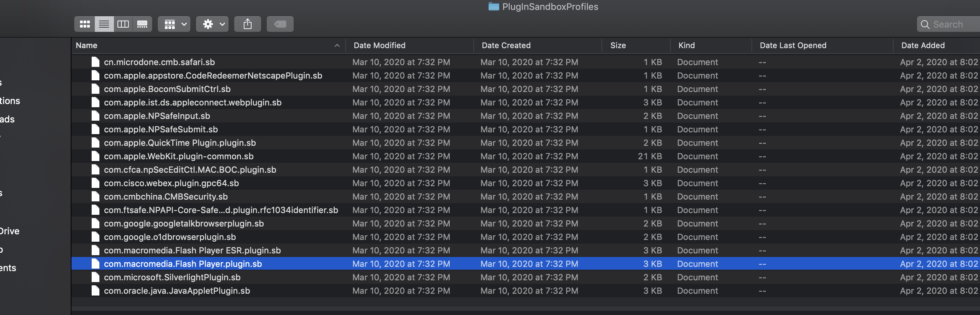Select com.cfca.npSecEditCtl.MAC.BOC.plugin.sb file
The image size is (980, 315).
point(525,170)
